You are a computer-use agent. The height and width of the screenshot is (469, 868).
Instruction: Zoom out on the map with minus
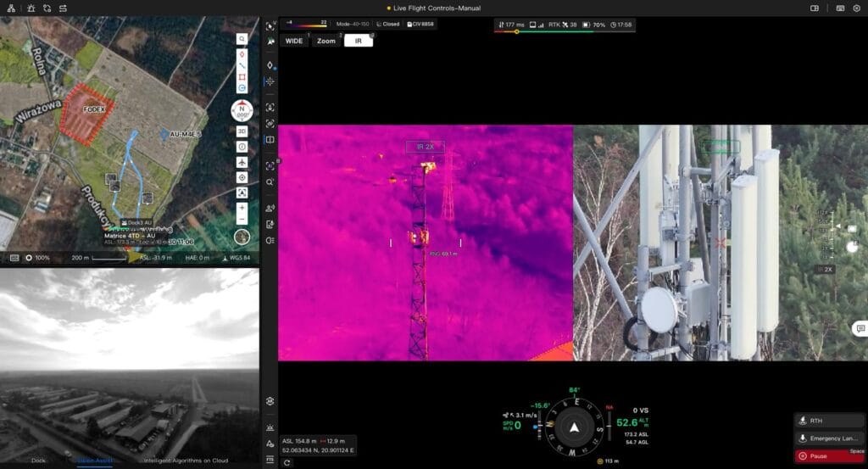pyautogui.click(x=242, y=220)
